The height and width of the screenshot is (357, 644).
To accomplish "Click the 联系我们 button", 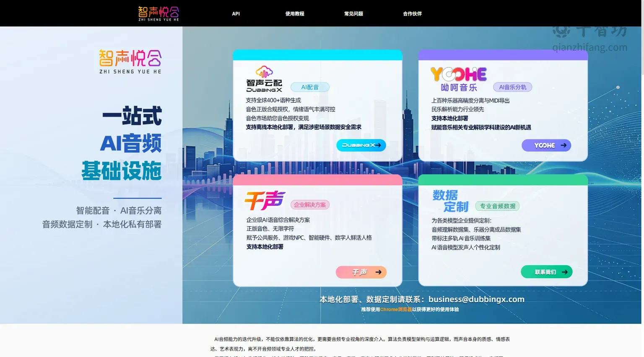I will (547, 272).
